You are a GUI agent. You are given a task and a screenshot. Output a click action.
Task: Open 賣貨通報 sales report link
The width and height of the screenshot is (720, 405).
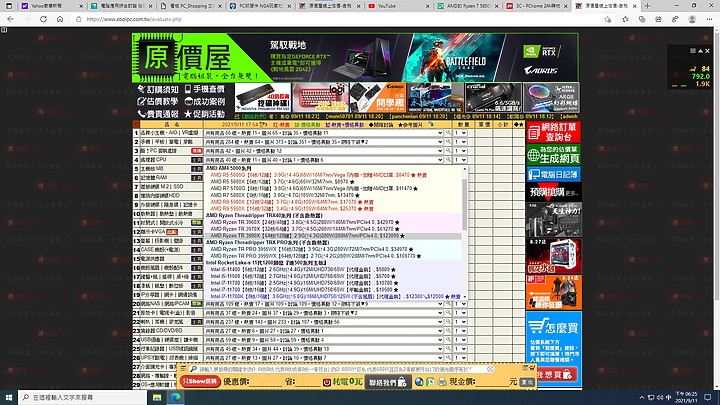[x=159, y=114]
